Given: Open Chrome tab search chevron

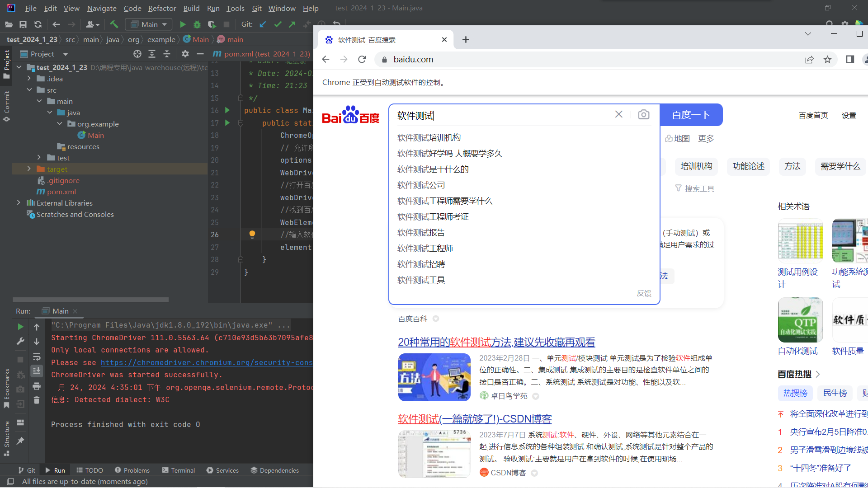Looking at the screenshot, I should pyautogui.click(x=808, y=34).
